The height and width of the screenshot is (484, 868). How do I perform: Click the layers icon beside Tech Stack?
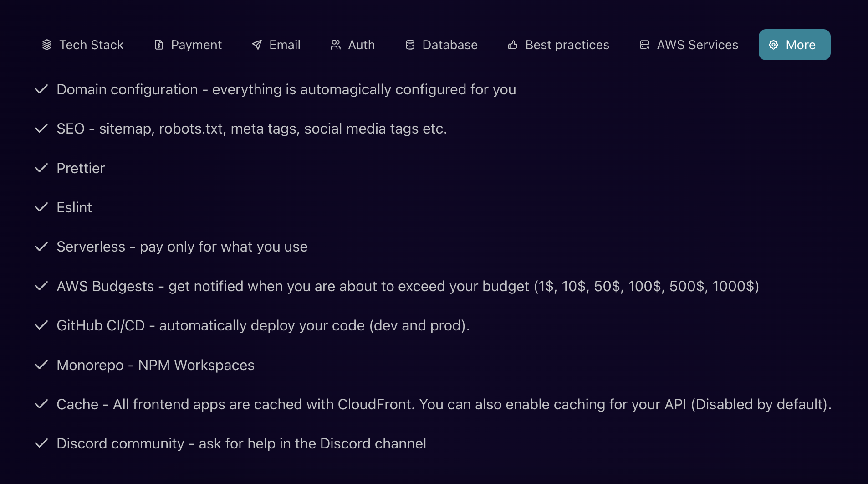coord(47,45)
